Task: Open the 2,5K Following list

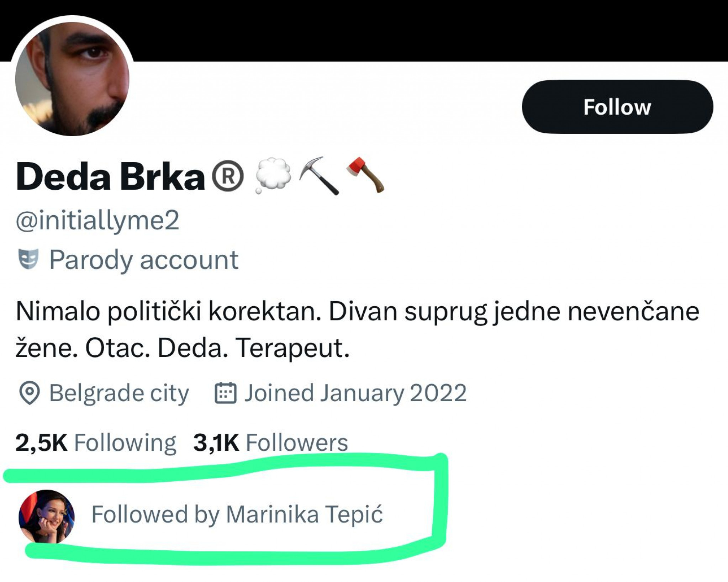Action: click(x=96, y=443)
